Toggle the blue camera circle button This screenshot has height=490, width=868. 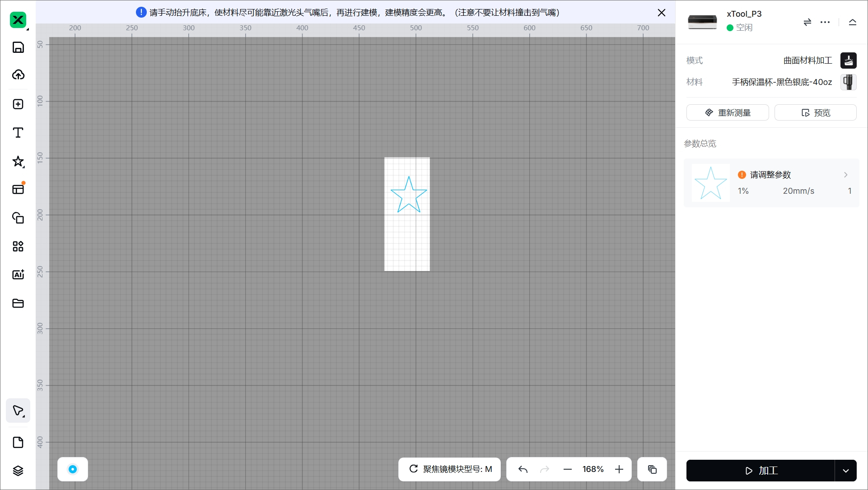pyautogui.click(x=73, y=469)
